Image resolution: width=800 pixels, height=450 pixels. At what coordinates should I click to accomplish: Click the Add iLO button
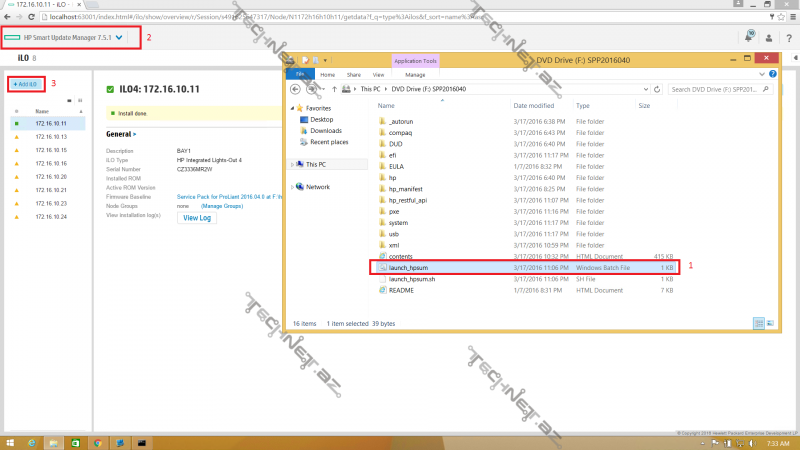(26, 83)
